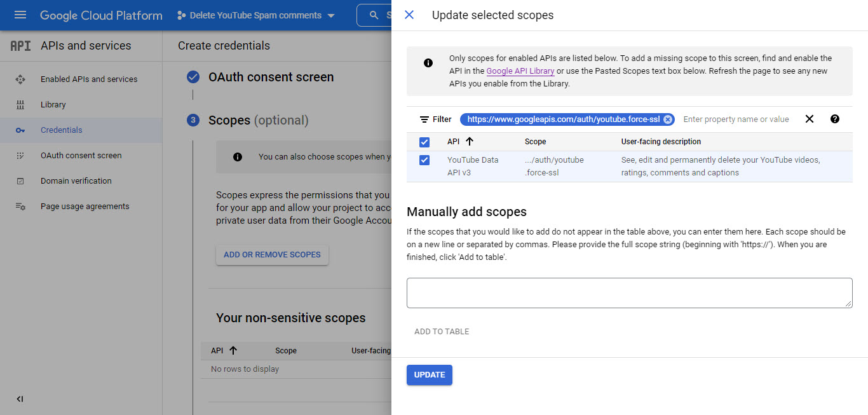Click the Manually add scopes heading
Screen dimensions: 868x415
point(466,212)
